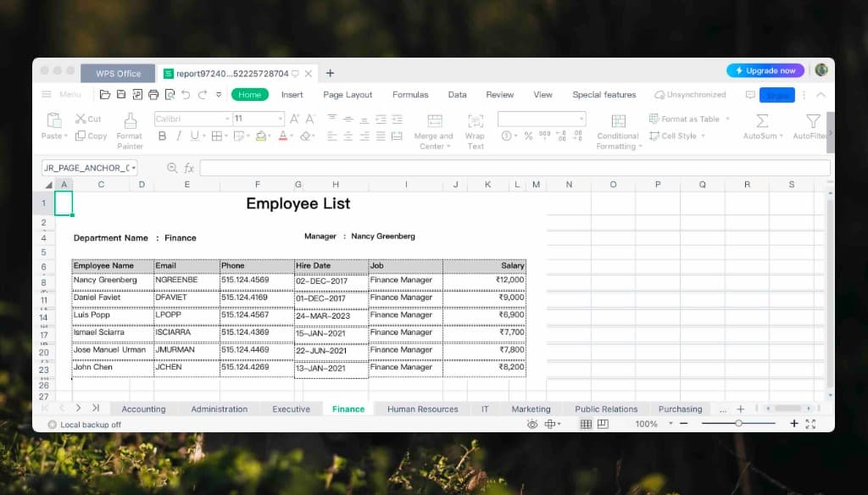Click the Menu hamburger button
The width and height of the screenshot is (868, 495).
61,95
